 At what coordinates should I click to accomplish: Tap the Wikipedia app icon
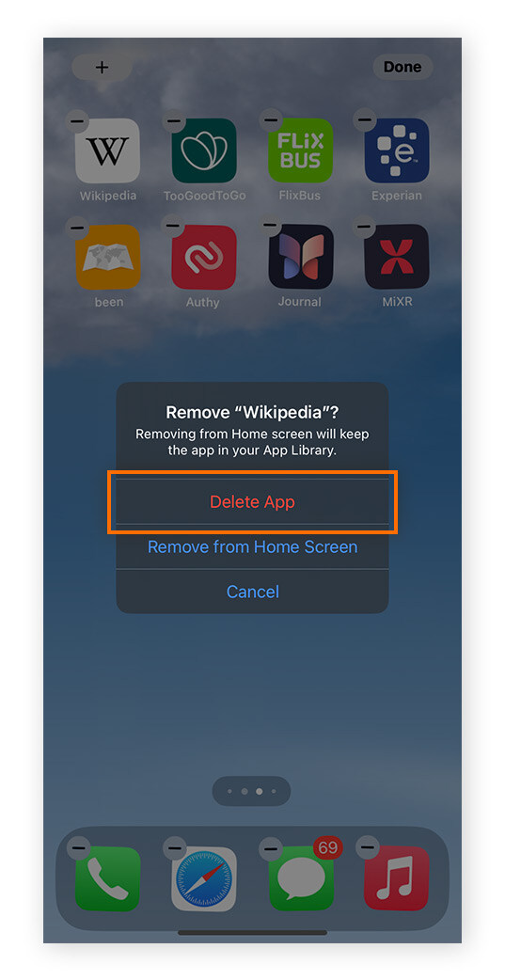click(107, 150)
